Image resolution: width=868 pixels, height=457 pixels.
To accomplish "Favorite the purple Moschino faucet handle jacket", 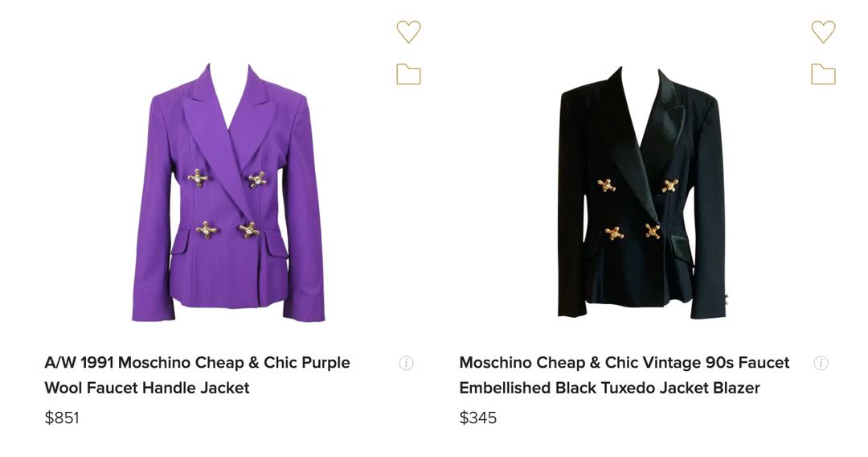I will pos(408,31).
